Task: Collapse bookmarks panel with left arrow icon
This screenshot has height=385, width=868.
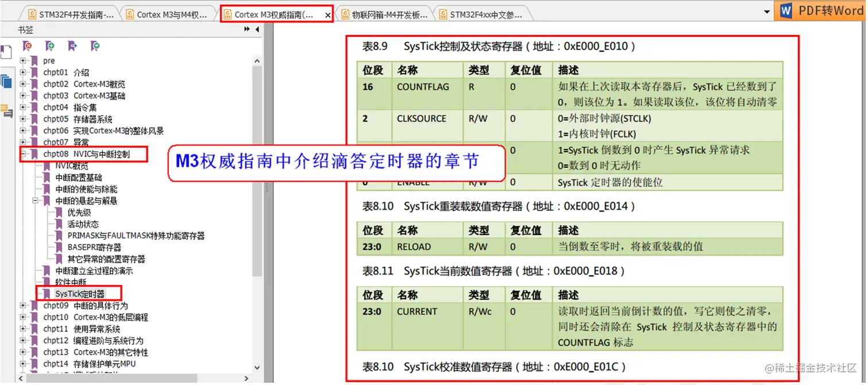Action: (257, 29)
